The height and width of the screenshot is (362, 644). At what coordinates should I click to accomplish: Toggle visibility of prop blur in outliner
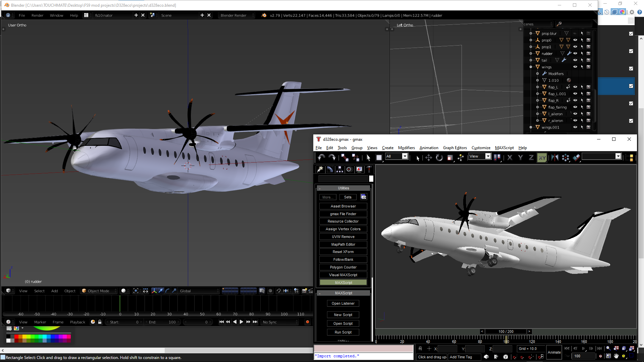click(575, 33)
